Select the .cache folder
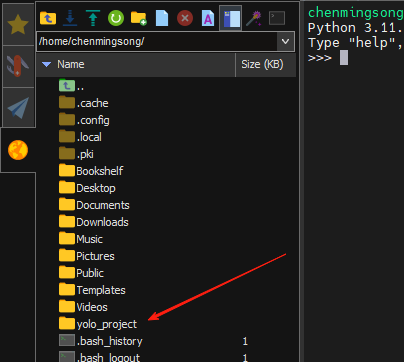Viewport: 404px width, 362px height. 84,103
